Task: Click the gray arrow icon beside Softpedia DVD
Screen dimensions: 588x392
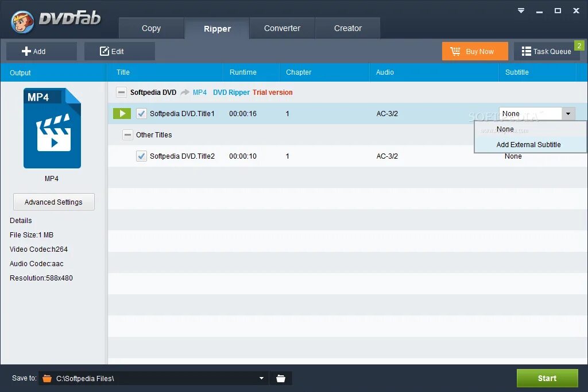Action: coord(185,93)
